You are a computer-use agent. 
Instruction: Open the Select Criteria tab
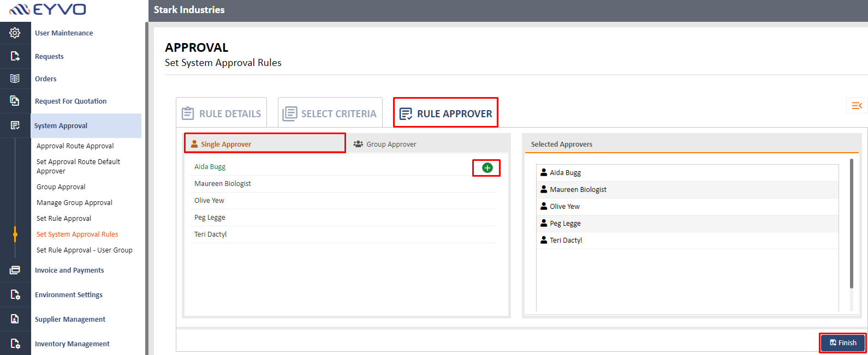click(330, 113)
